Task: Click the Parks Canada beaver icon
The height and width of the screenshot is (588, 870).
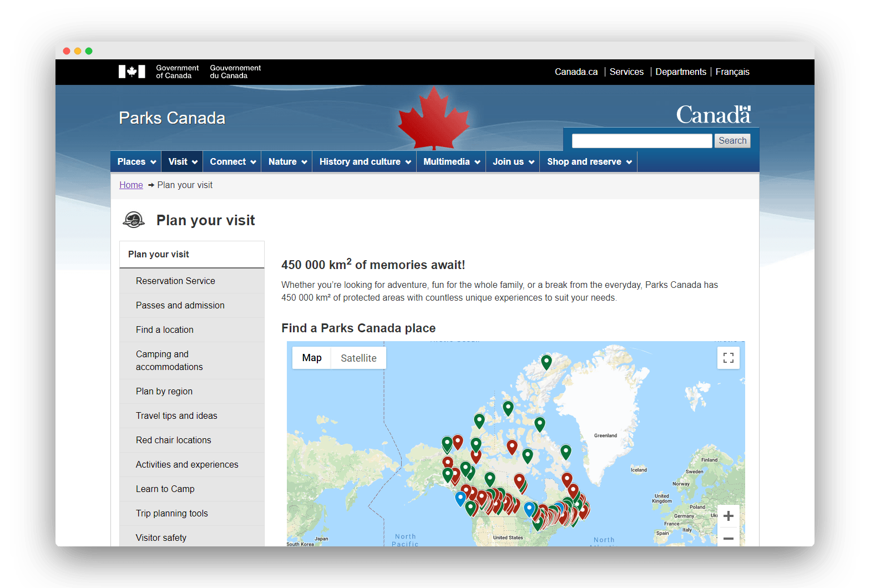Action: pyautogui.click(x=134, y=220)
